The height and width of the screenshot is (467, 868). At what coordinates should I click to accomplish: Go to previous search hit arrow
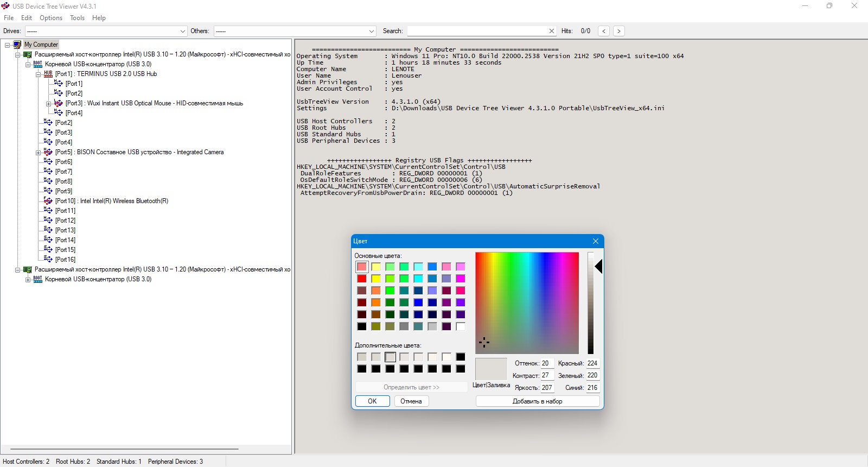pos(604,31)
